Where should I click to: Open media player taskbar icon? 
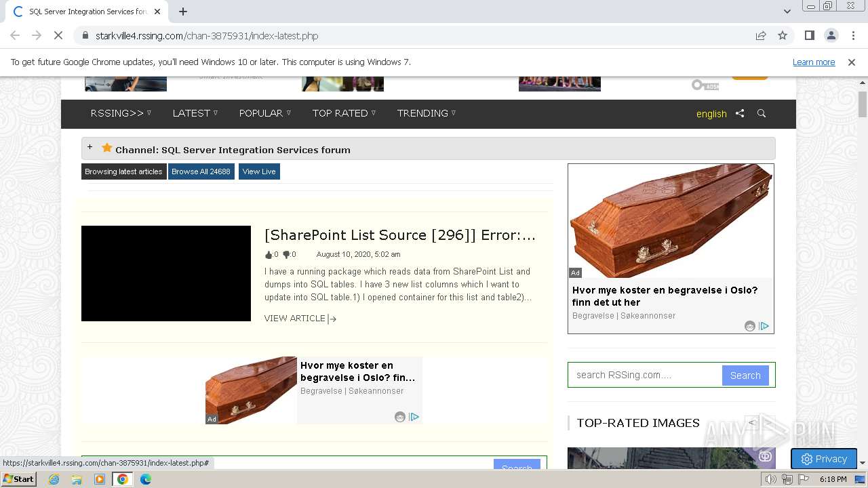100,479
